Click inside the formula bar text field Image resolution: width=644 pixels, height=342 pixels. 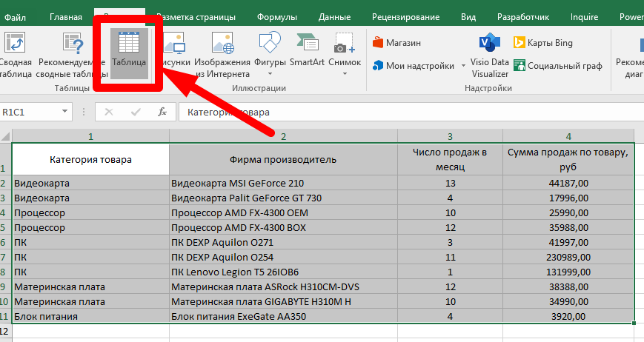411,112
